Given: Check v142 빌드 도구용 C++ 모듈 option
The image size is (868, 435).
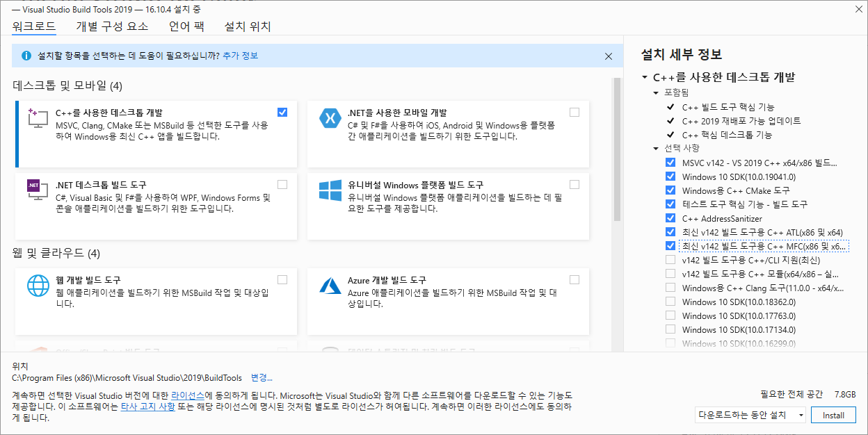Looking at the screenshot, I should pos(670,274).
